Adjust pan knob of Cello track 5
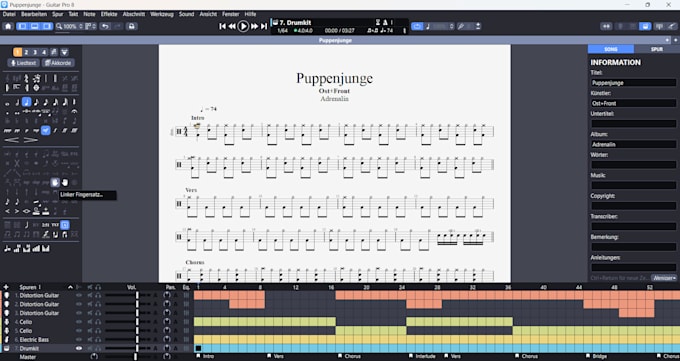Viewport: 680px width, 361px height. [x=167, y=330]
